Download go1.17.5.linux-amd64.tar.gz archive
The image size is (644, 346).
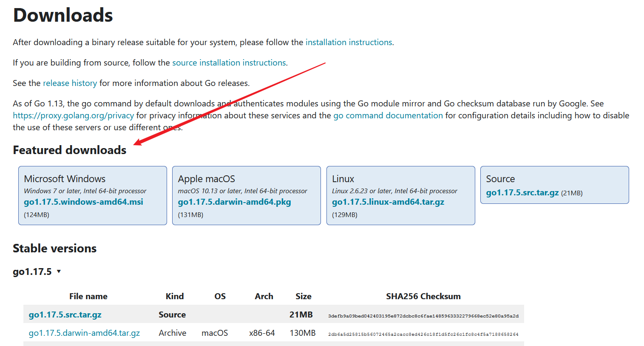click(388, 202)
